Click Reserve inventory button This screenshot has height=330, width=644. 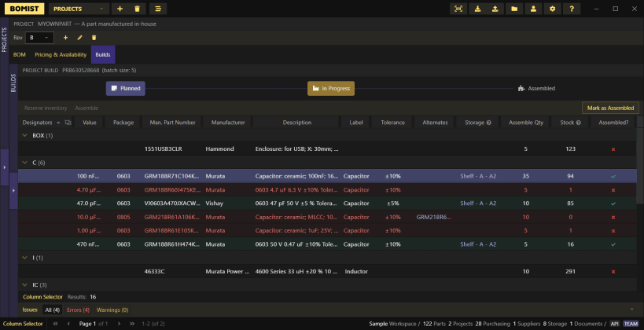coord(46,108)
